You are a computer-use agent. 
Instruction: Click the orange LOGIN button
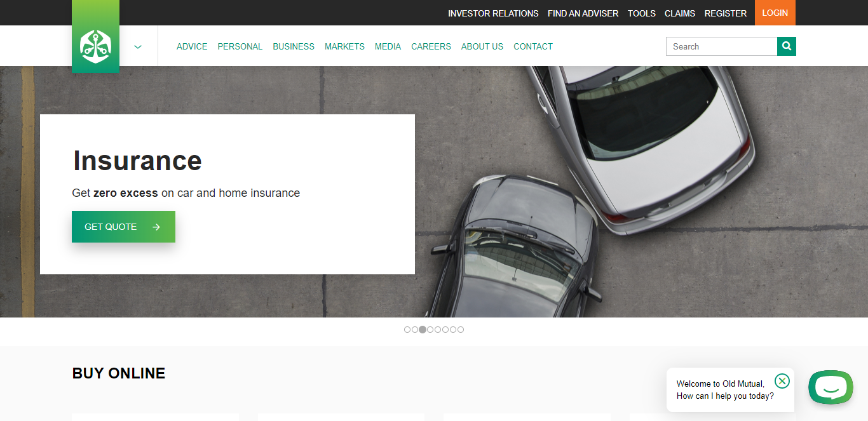775,13
